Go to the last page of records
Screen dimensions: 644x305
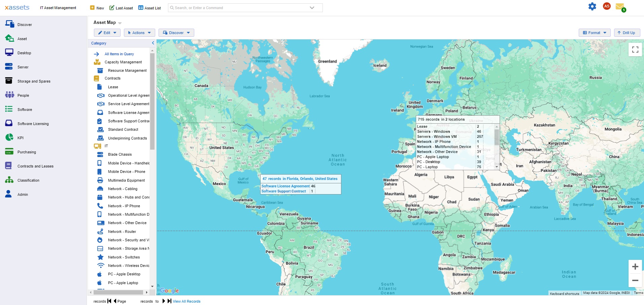point(169,301)
